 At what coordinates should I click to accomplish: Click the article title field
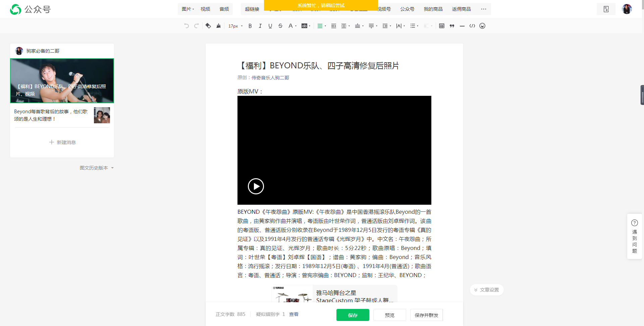334,66
